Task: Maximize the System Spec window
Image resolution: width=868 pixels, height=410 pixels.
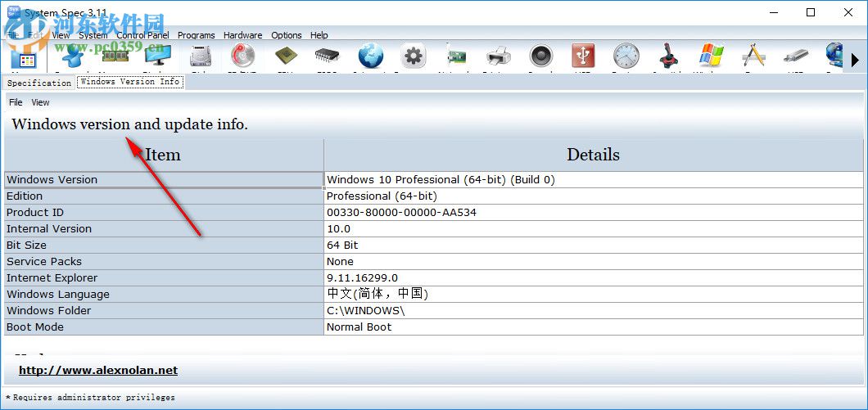Action: pos(811,12)
